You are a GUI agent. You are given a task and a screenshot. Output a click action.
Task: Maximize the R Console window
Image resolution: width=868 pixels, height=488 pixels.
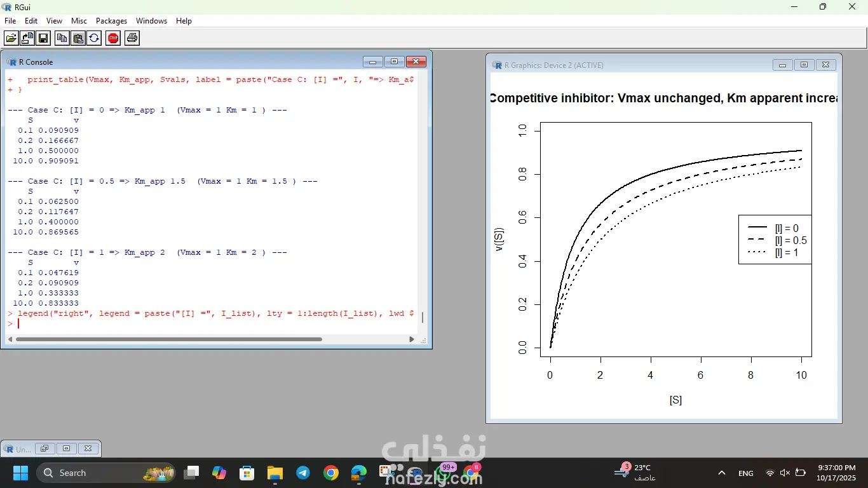pos(394,62)
